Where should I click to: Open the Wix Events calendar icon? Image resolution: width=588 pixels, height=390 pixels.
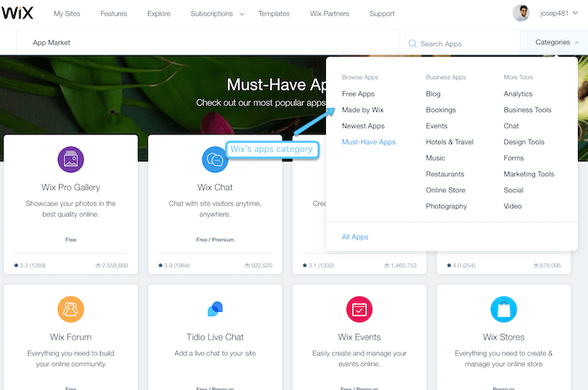[360, 309]
